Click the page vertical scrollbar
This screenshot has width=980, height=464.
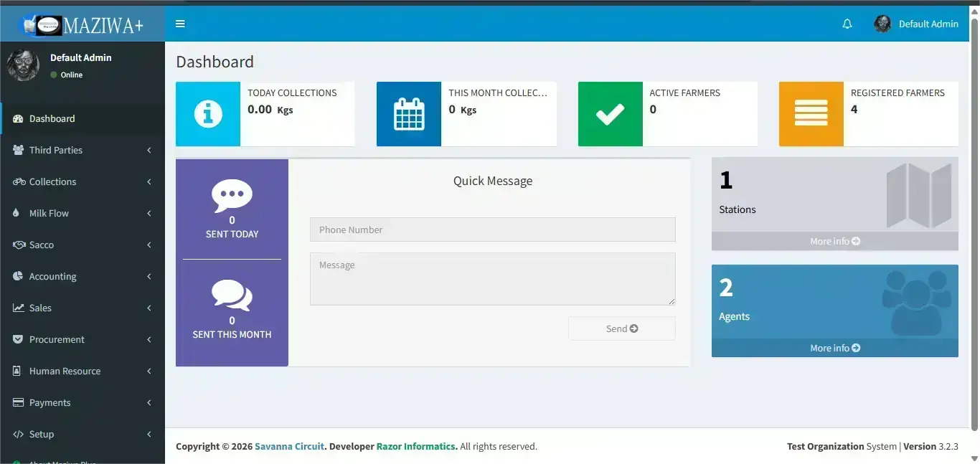point(974,215)
